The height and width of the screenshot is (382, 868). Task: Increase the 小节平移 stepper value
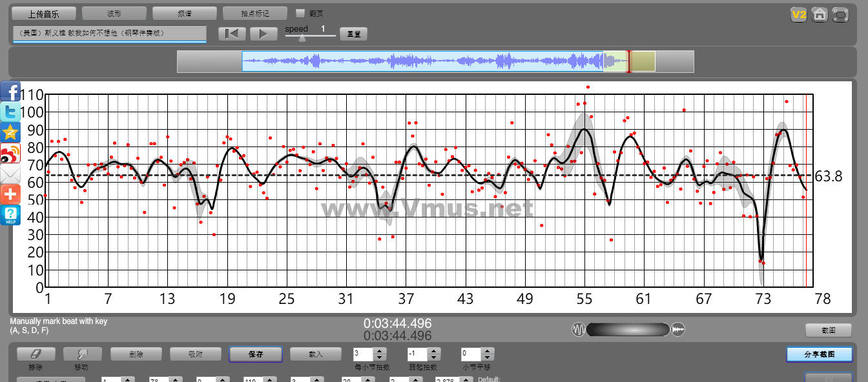[x=488, y=351]
